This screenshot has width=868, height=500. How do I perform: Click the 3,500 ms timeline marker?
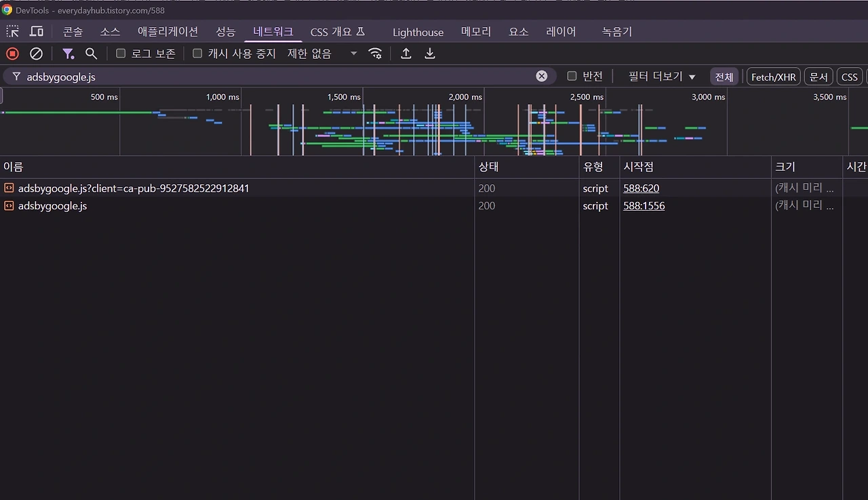[x=830, y=97]
